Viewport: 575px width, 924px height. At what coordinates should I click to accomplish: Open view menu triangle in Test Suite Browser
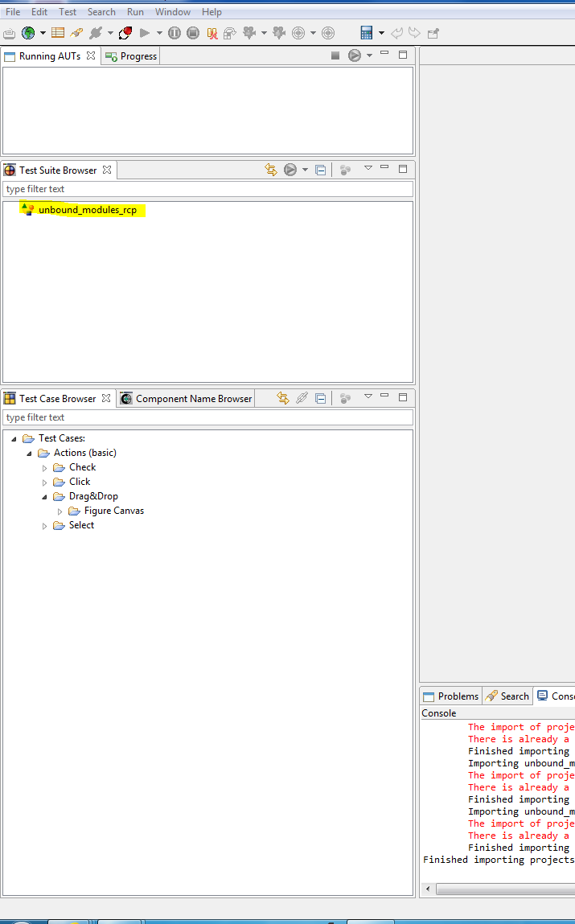pyautogui.click(x=368, y=168)
